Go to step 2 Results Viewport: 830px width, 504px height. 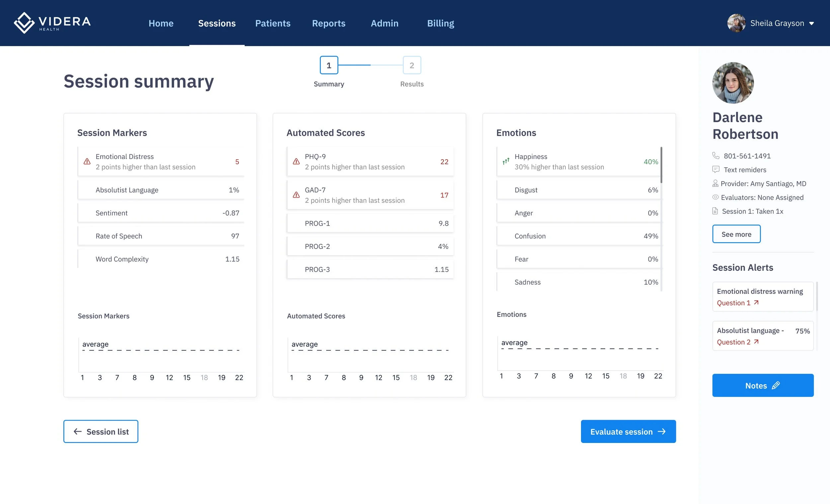pos(412,65)
